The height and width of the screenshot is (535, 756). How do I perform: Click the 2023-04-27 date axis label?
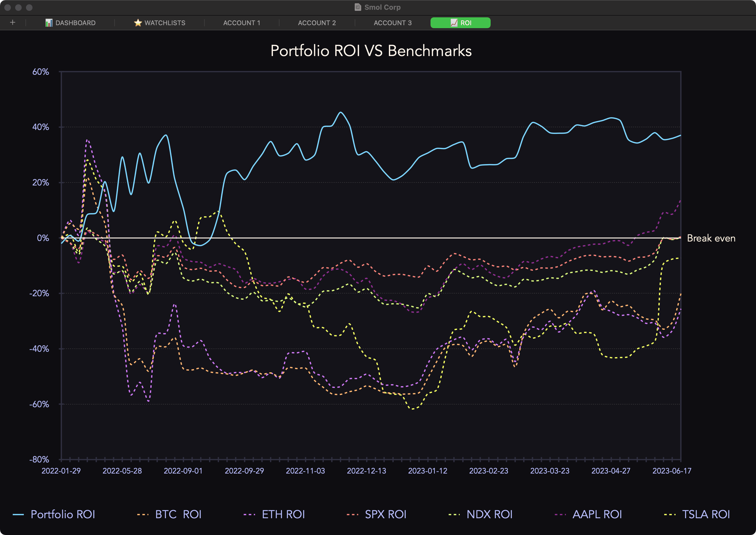coord(611,471)
